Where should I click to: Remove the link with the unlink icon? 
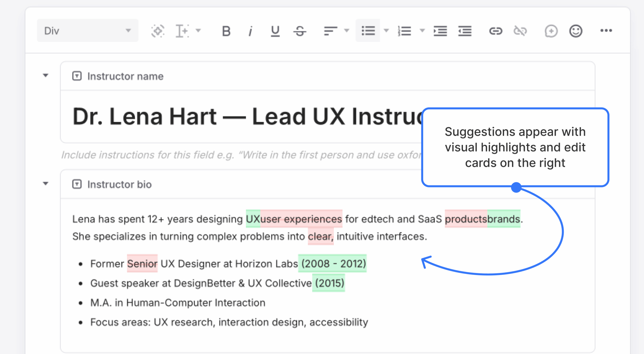pos(520,31)
